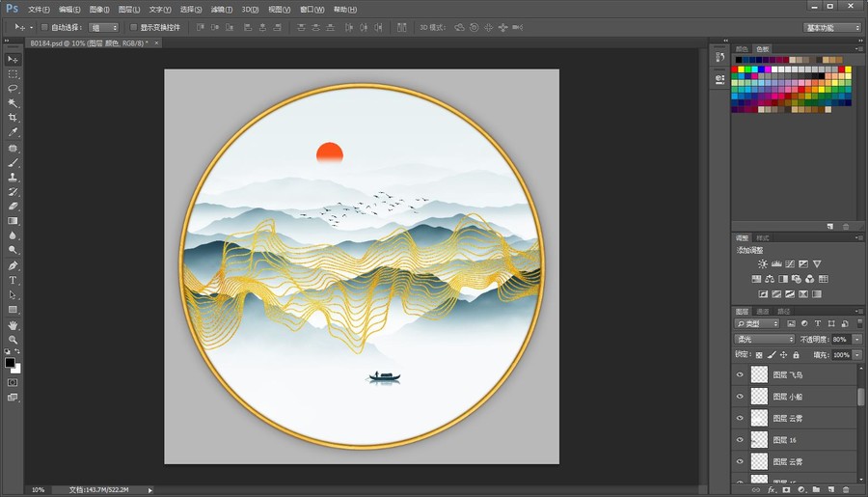The height and width of the screenshot is (497, 868).
Task: Toggle Quick Mask mode icon
Action: click(13, 382)
